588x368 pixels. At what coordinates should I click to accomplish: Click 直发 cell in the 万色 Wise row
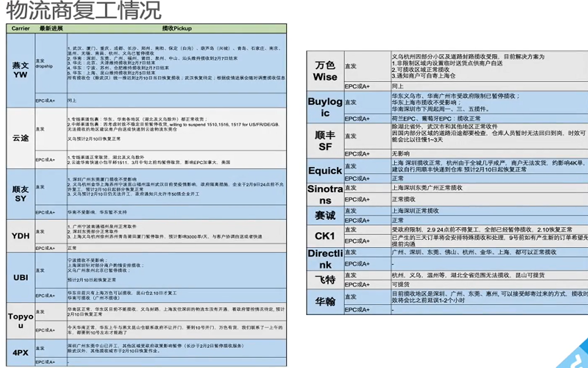(x=367, y=66)
